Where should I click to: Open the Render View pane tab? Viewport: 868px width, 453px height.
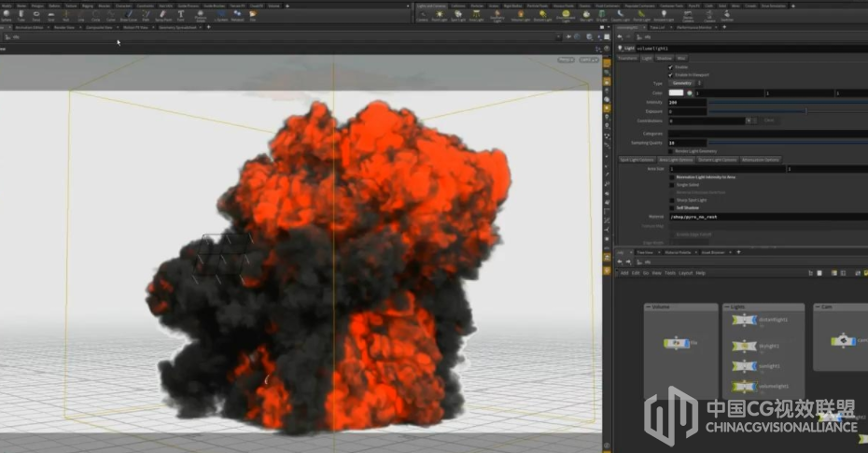[64, 27]
